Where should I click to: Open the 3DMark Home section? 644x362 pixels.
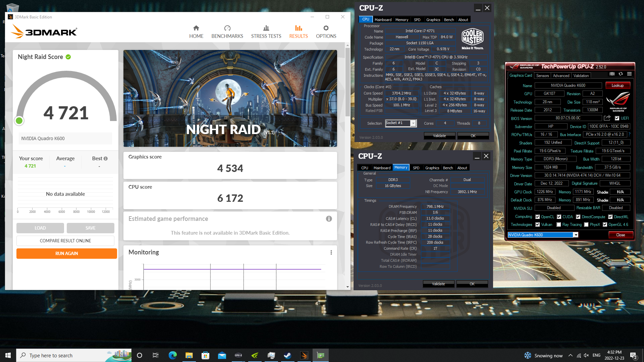coord(196,32)
